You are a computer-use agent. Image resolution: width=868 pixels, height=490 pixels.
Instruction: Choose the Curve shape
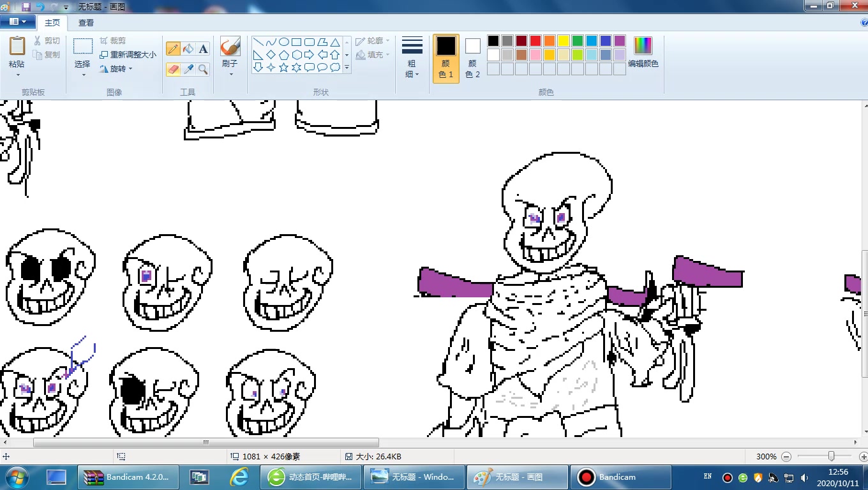(x=271, y=42)
